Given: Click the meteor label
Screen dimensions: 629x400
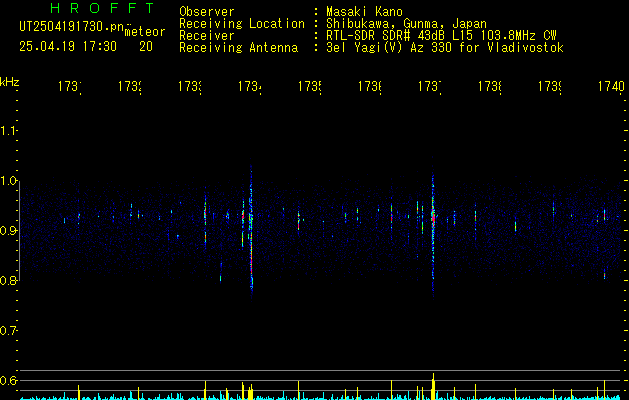Looking at the screenshot, I should (x=145, y=32).
